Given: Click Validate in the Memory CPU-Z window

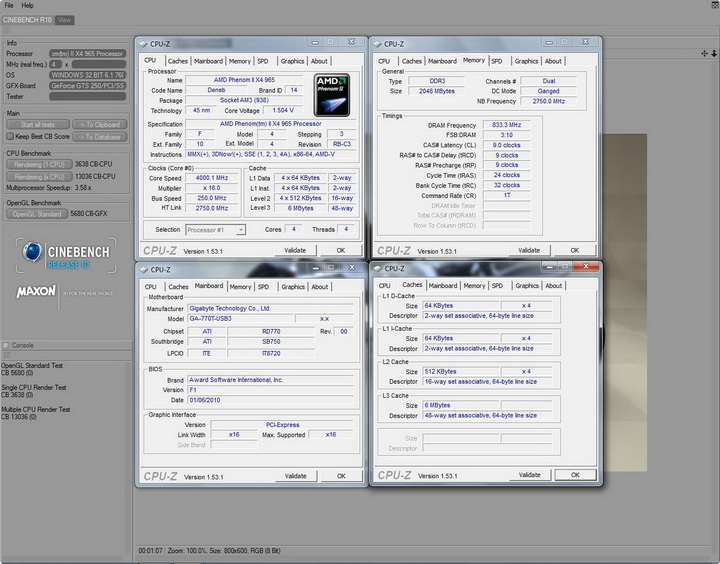Looking at the screenshot, I should coord(529,250).
